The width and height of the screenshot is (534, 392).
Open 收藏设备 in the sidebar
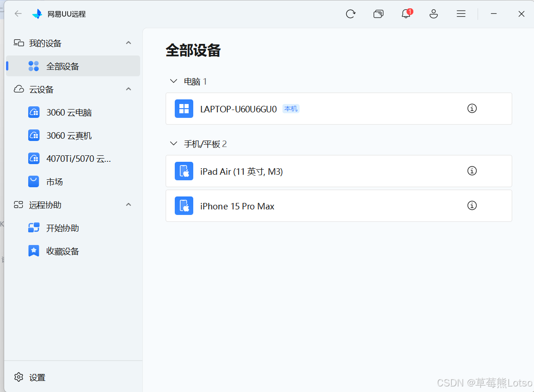click(73, 251)
